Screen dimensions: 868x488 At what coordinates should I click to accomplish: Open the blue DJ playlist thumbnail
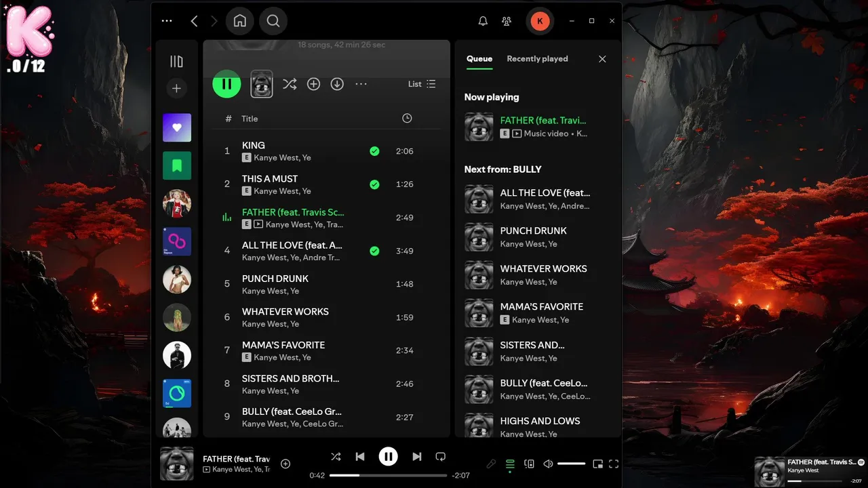(x=177, y=393)
